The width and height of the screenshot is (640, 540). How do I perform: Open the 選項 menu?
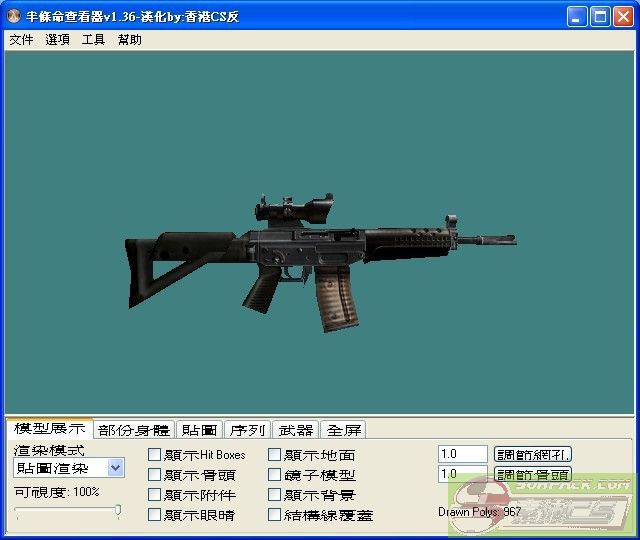57,40
